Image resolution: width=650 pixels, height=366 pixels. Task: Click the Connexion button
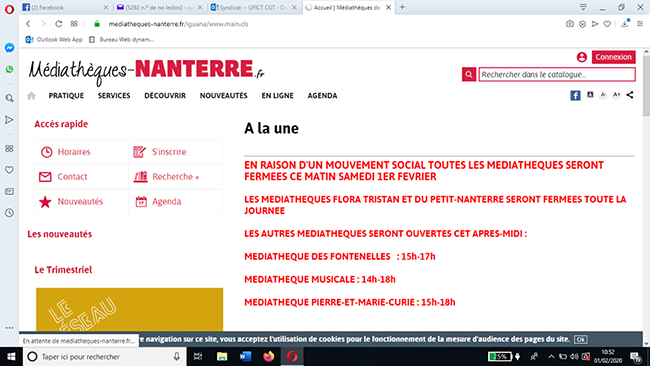614,57
